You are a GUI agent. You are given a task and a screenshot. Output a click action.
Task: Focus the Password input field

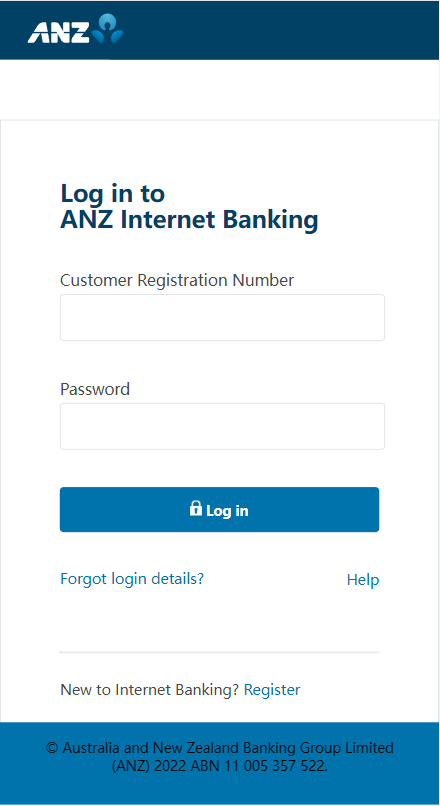(x=222, y=426)
